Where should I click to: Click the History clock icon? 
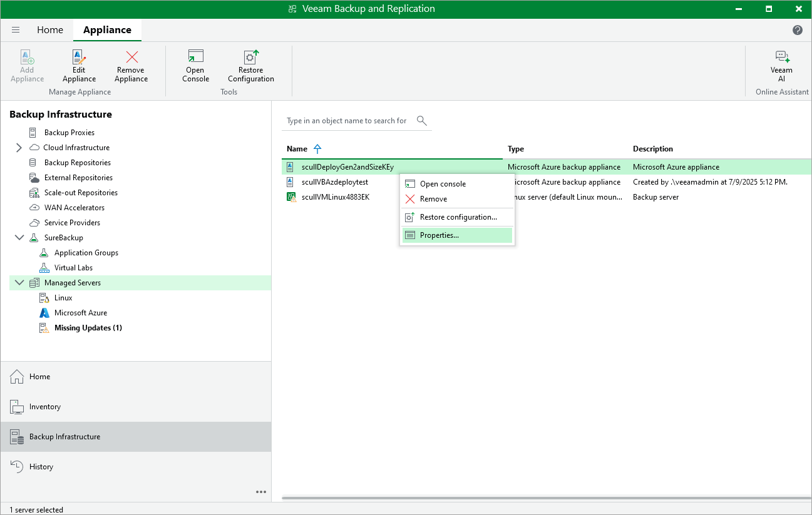(17, 467)
